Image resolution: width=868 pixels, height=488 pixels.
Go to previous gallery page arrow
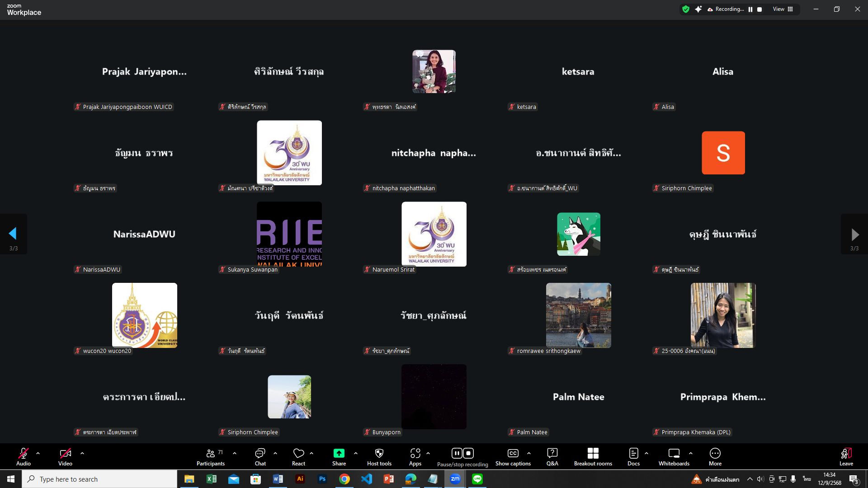13,234
